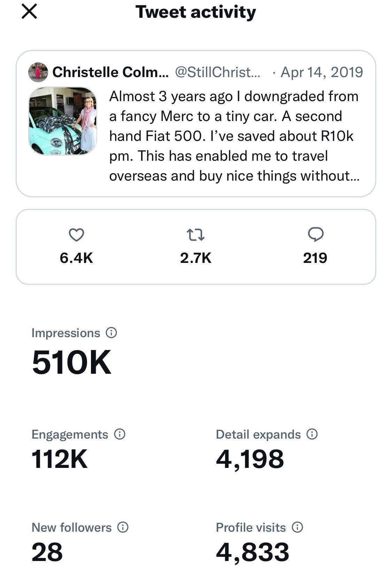This screenshot has height=576, width=392.
Task: Tap the @StillChrist... username handle
Action: point(217,72)
